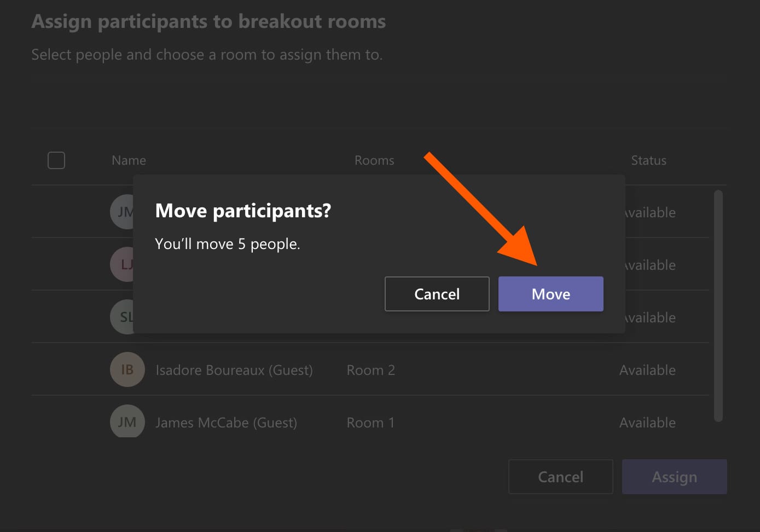Image resolution: width=760 pixels, height=532 pixels.
Task: Click the IB avatar for Isadore Boureaux
Action: click(127, 369)
